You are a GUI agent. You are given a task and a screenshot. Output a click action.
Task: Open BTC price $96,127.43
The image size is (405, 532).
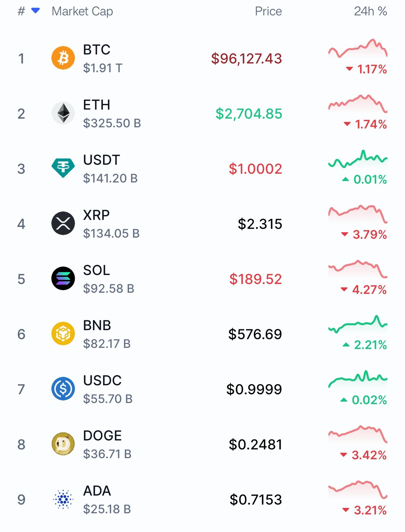tap(246, 59)
